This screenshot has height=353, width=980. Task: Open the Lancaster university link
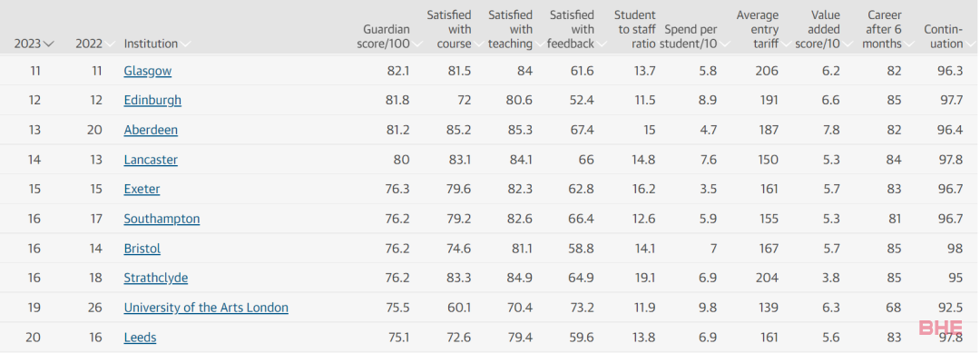coord(151,160)
